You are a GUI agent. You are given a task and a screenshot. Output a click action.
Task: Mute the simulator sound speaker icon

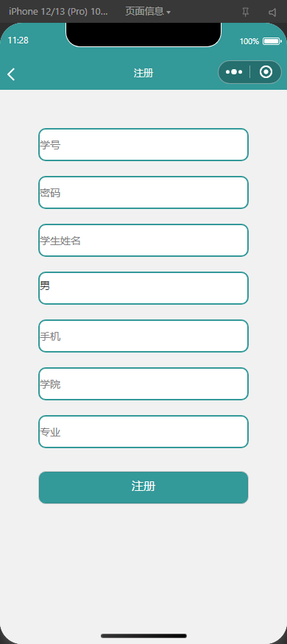point(272,13)
